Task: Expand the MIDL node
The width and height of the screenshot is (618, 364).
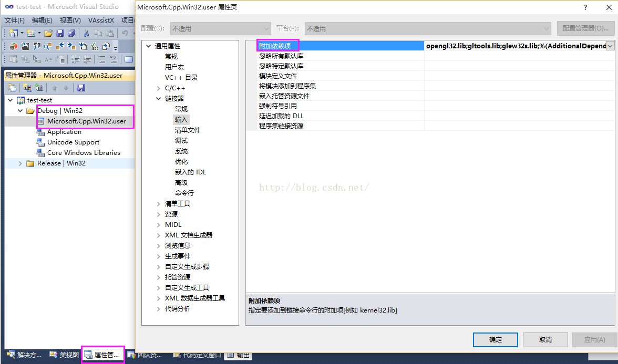Action: [159, 225]
